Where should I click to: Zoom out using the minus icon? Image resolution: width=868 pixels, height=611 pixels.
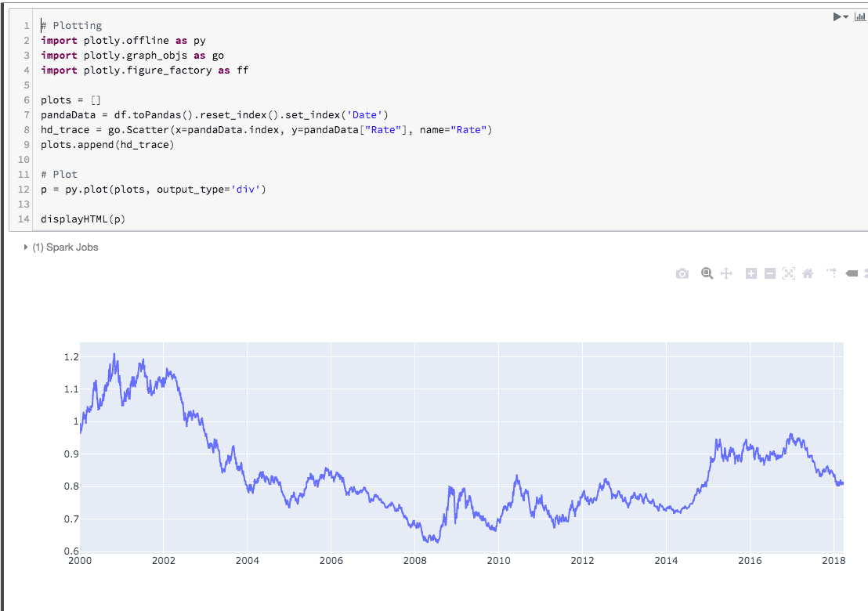[x=769, y=273]
